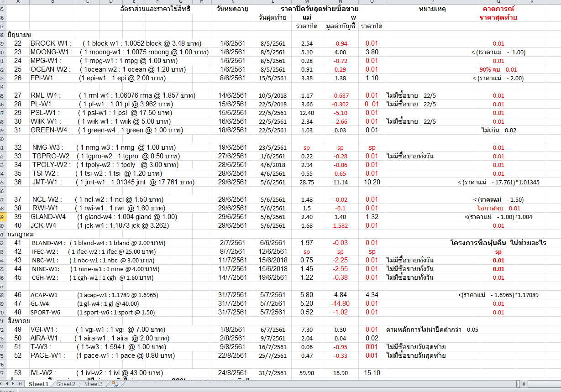This screenshot has width=561, height=392.
Task: Click the red -0.687 value cell
Action: 341,95
